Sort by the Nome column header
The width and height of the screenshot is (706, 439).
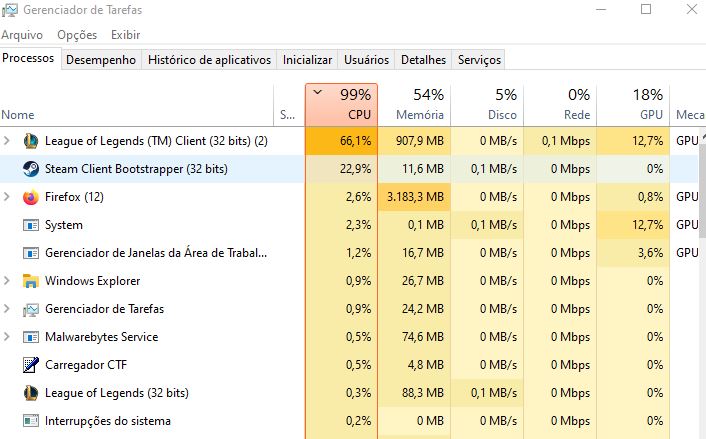pos(136,105)
